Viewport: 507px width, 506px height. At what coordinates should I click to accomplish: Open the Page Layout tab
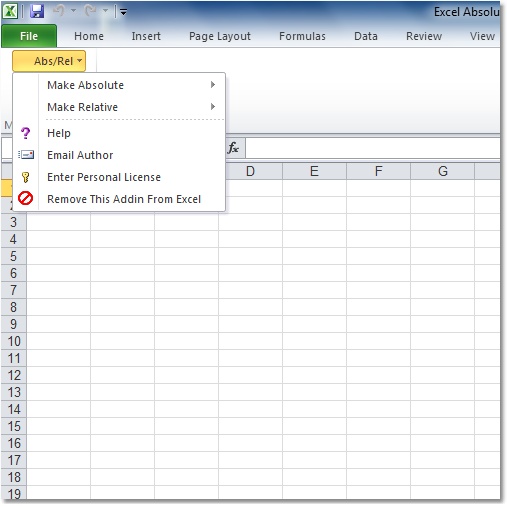point(220,36)
